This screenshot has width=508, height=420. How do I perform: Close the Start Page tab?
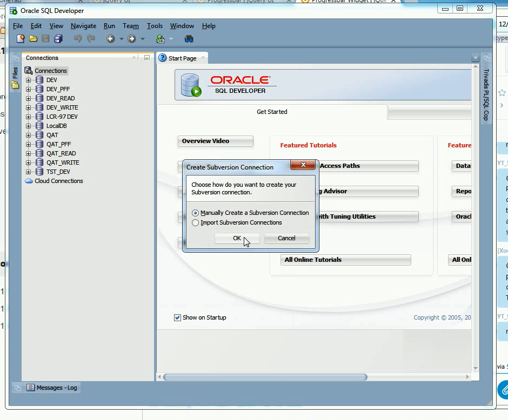203,58
